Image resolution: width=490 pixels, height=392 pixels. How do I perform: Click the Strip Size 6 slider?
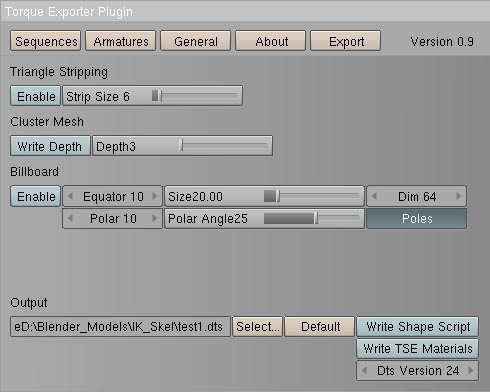click(152, 96)
